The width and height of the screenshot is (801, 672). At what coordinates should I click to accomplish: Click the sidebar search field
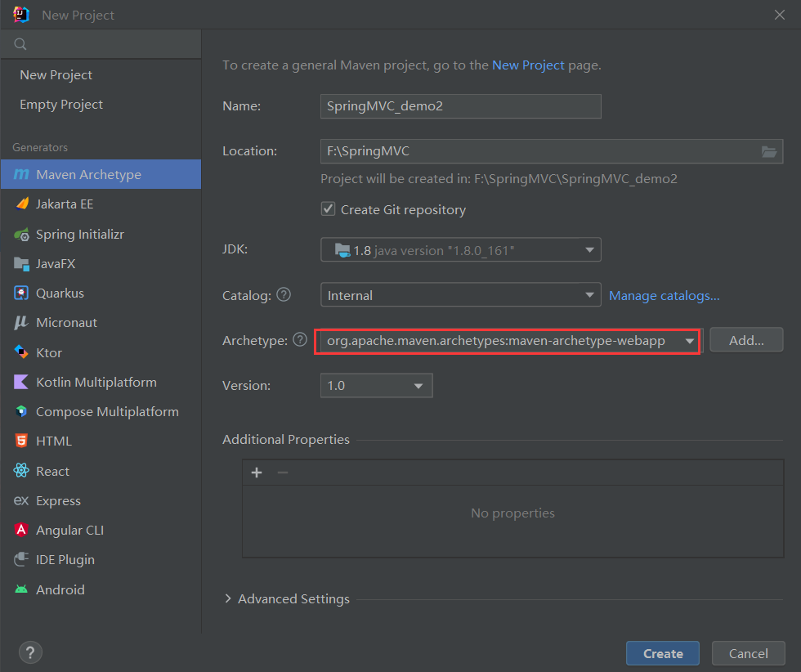tap(101, 44)
